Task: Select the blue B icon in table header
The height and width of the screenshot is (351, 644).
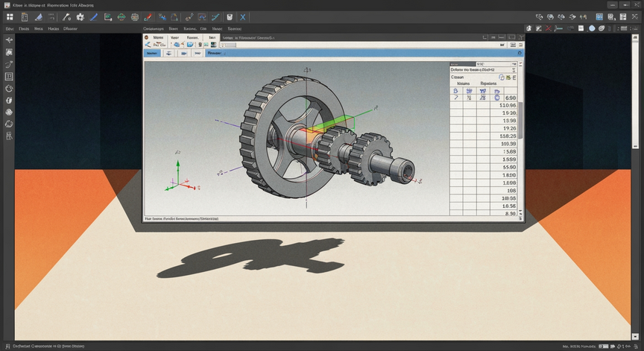Action: coord(455,91)
